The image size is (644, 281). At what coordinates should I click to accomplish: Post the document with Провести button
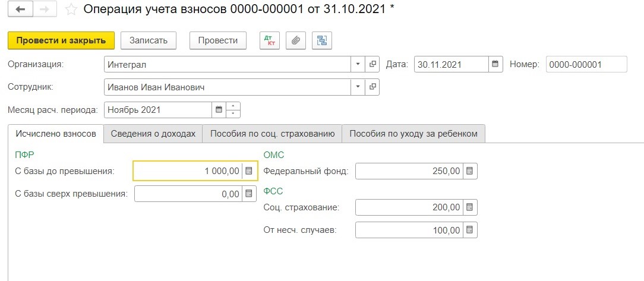click(218, 40)
